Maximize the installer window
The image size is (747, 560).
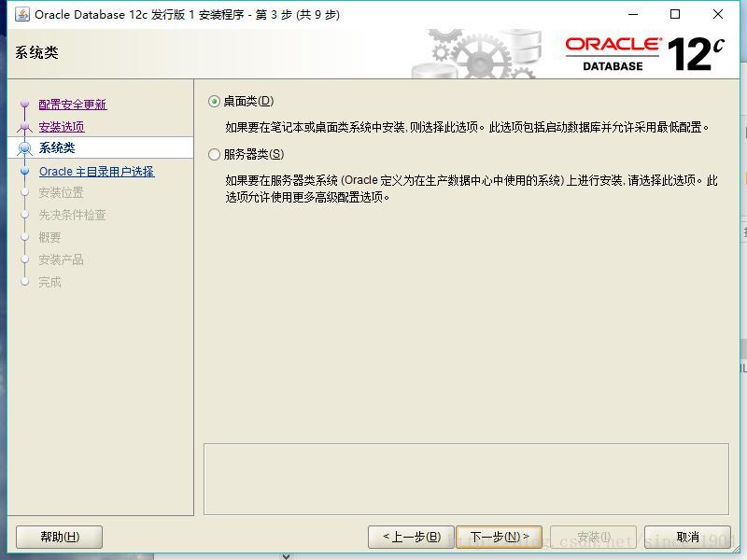[x=675, y=14]
